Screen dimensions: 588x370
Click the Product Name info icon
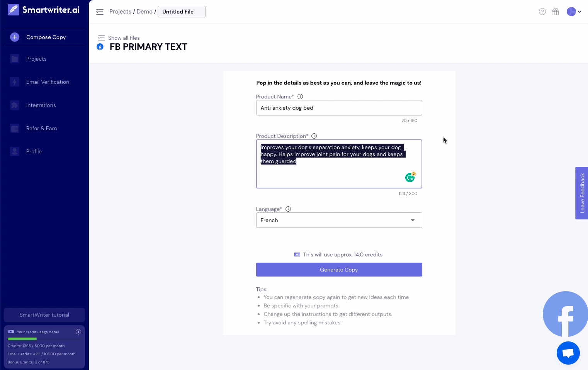(300, 97)
